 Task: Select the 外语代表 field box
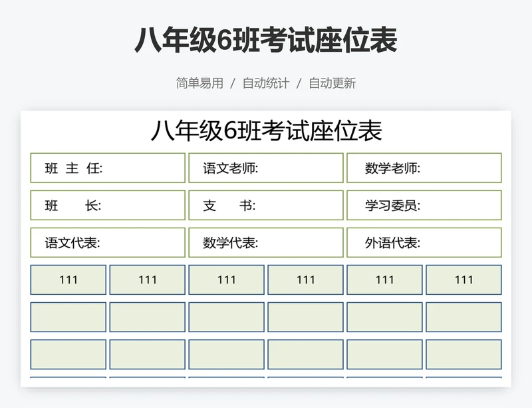424,242
